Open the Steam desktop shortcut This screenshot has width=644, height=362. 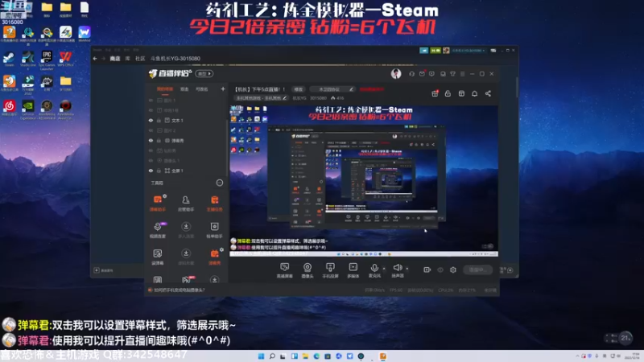tap(9, 59)
